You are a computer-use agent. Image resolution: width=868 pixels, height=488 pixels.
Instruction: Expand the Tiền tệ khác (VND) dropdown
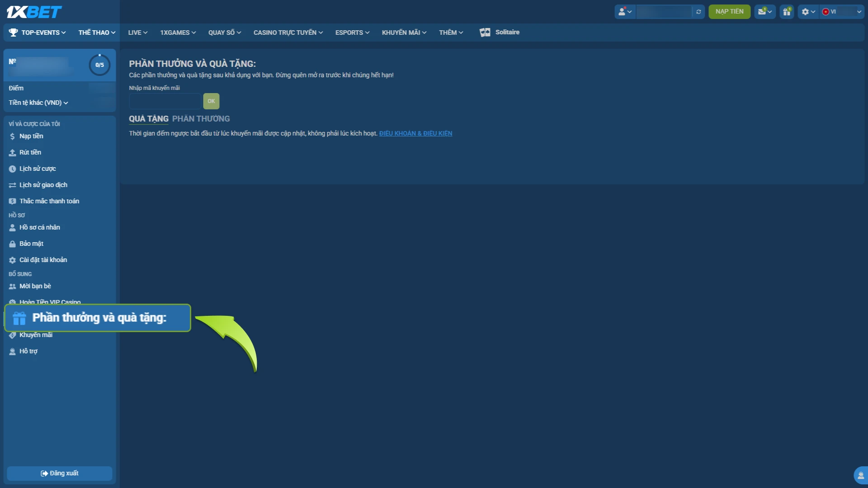coord(38,103)
